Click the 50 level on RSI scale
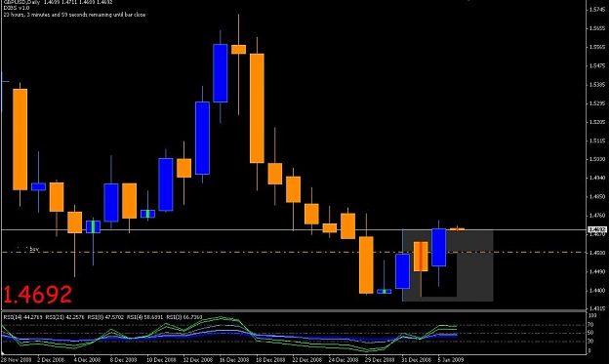 [x=590, y=333]
